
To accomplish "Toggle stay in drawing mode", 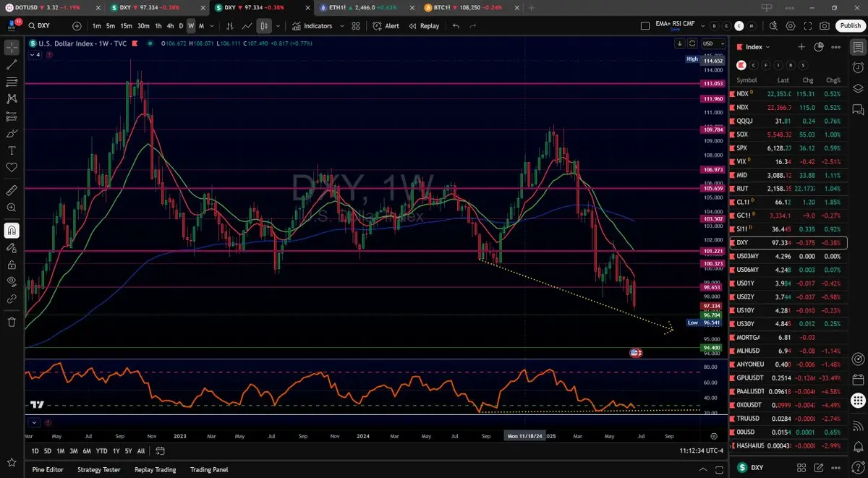I will pyautogui.click(x=12, y=247).
